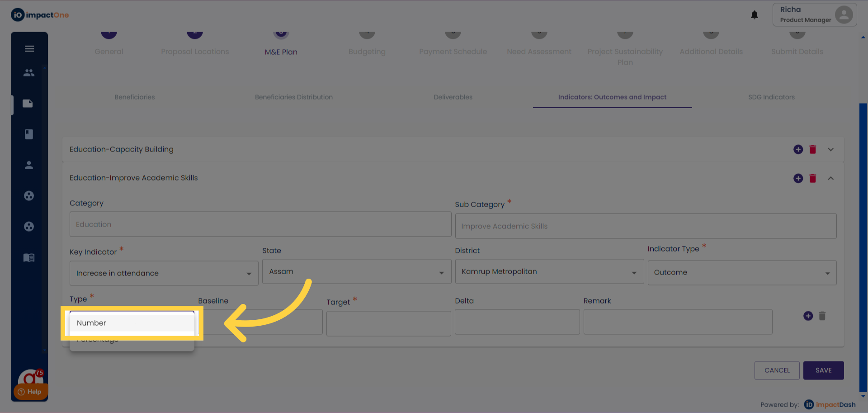The height and width of the screenshot is (413, 868).
Task: Click the SAVE button
Action: coord(823,370)
